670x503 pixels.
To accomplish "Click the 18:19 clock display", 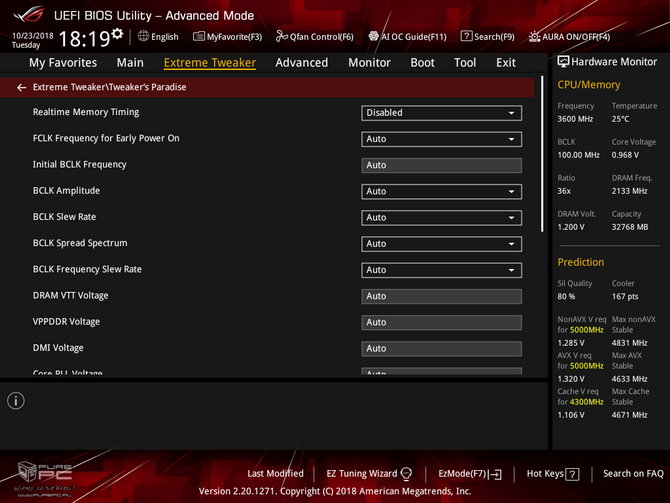I will pos(84,39).
